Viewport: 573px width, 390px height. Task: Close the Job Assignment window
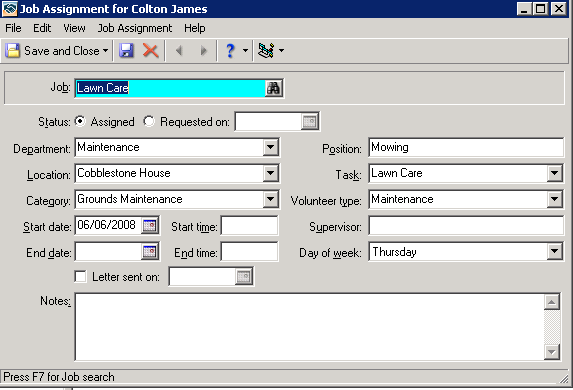pos(559,9)
